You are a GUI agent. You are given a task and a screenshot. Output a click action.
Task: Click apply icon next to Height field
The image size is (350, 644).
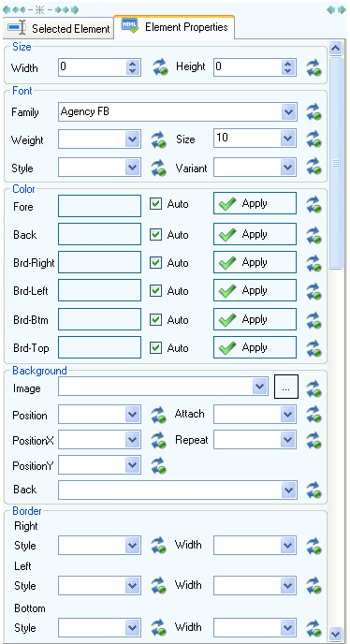[314, 67]
